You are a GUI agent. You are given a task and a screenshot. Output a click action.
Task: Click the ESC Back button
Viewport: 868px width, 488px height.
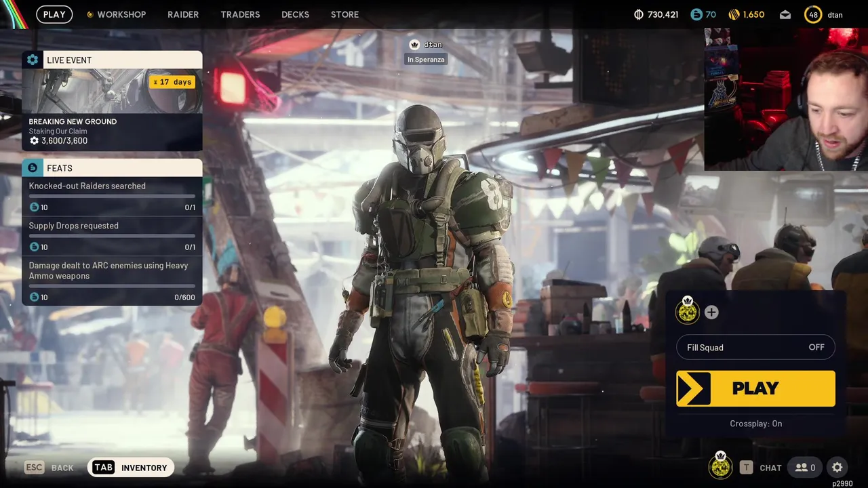(x=49, y=468)
